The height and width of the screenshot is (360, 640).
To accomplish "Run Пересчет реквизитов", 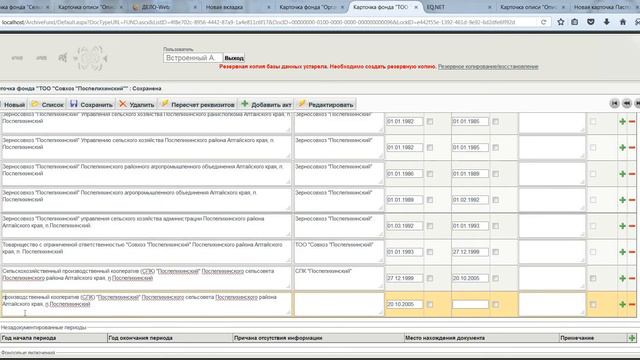I will pos(198,104).
